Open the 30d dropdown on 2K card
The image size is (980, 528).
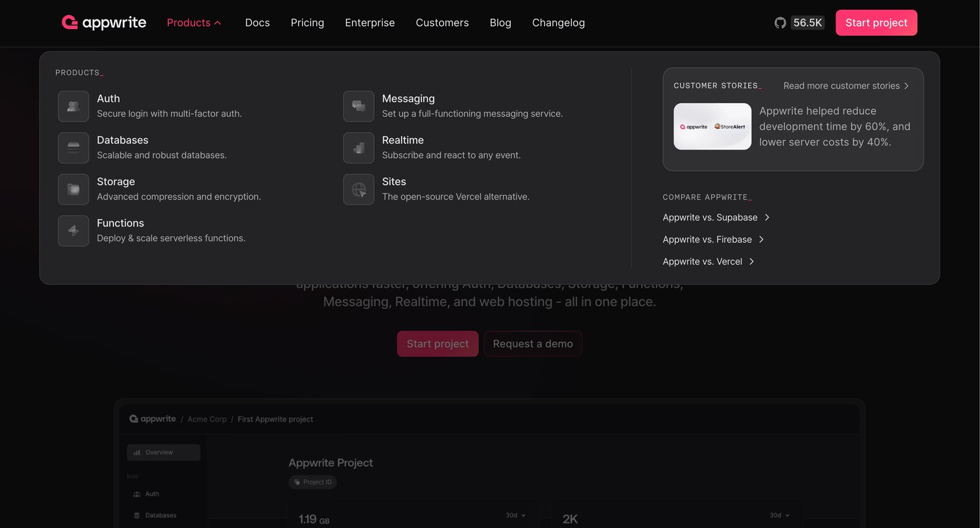click(780, 516)
